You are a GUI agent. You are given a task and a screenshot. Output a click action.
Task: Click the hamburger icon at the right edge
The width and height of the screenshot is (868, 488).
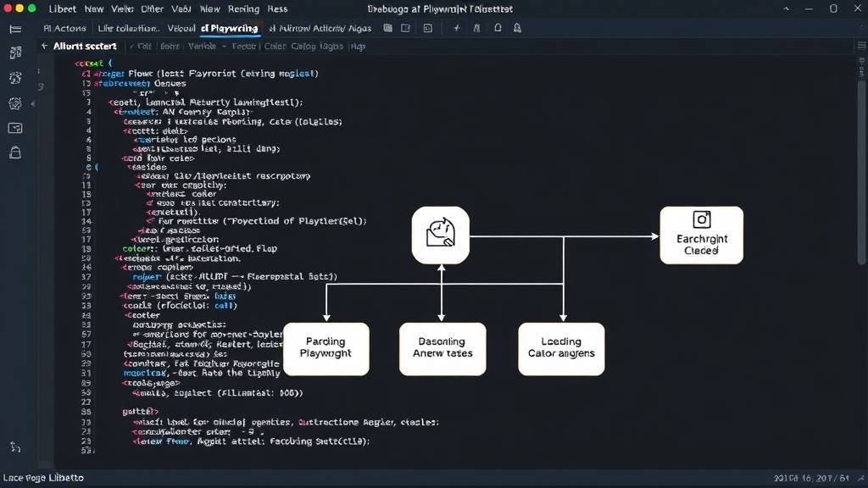pyautogui.click(x=861, y=46)
